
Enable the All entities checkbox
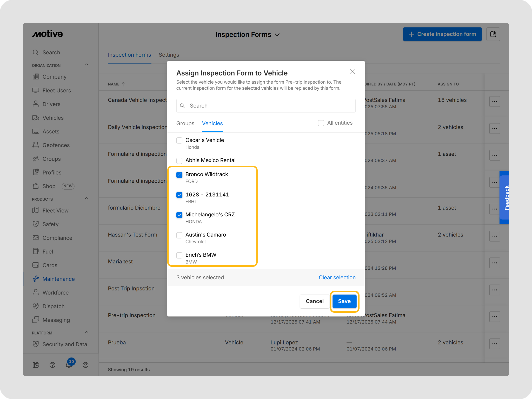(321, 123)
